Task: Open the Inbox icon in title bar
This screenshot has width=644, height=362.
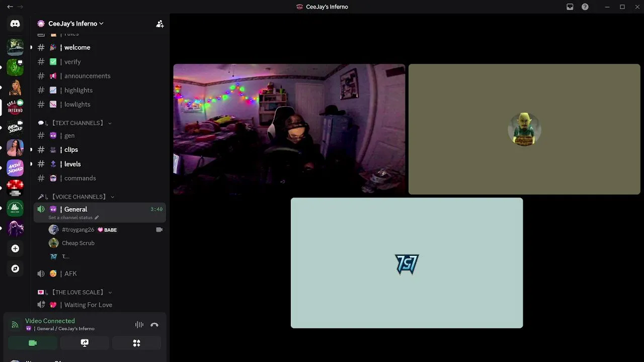Action: point(570,7)
